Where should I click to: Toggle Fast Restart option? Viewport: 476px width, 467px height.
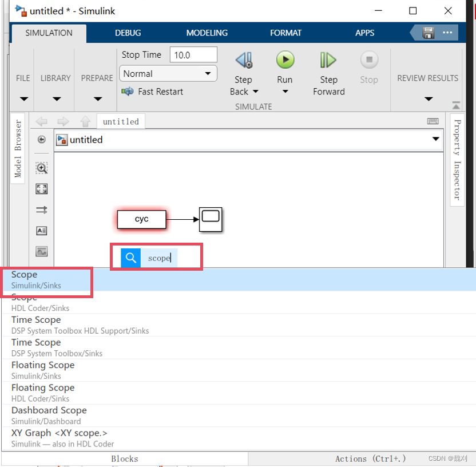tap(152, 92)
